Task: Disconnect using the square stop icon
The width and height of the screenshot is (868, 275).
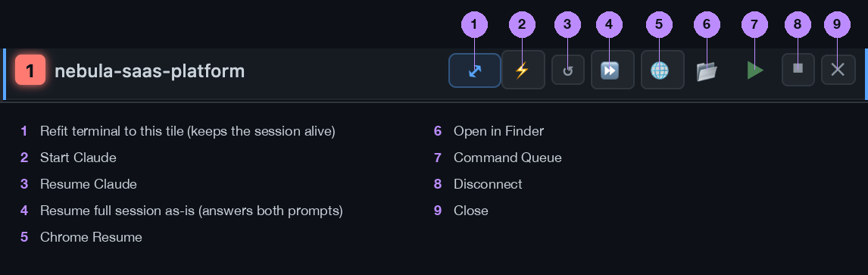Action: [x=798, y=70]
